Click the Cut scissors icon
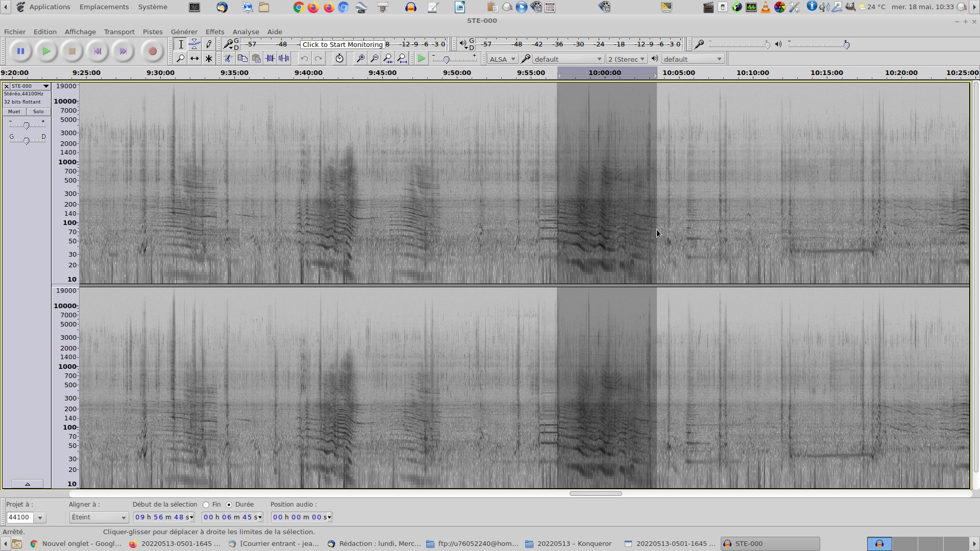Screen dimensions: 980x551 click(228, 59)
